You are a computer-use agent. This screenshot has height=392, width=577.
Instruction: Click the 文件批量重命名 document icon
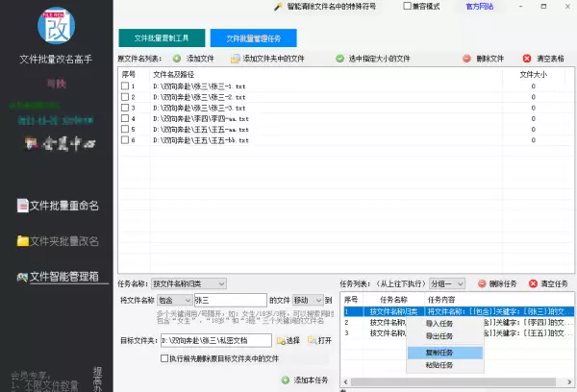coord(22,206)
